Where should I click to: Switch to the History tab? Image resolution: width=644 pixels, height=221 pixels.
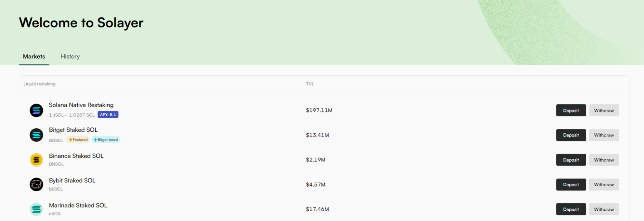pos(70,56)
